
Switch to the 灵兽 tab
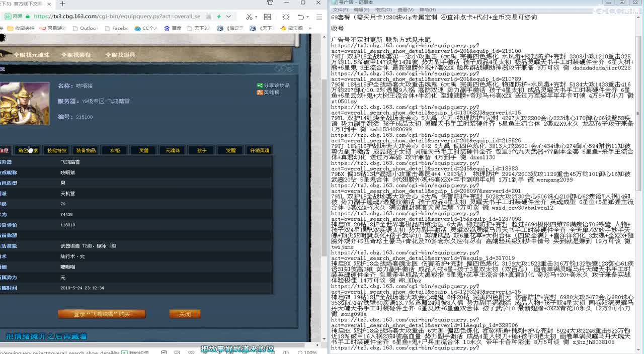144,150
